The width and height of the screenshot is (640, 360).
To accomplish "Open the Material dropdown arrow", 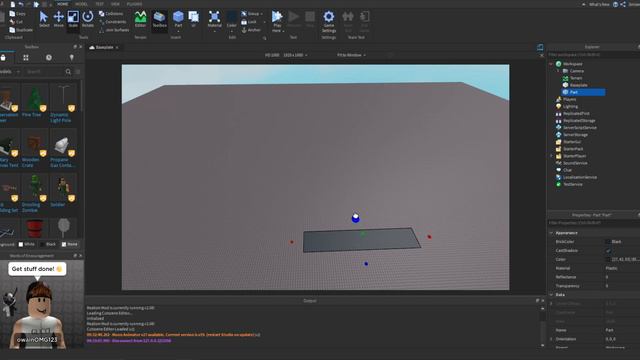I will [214, 31].
